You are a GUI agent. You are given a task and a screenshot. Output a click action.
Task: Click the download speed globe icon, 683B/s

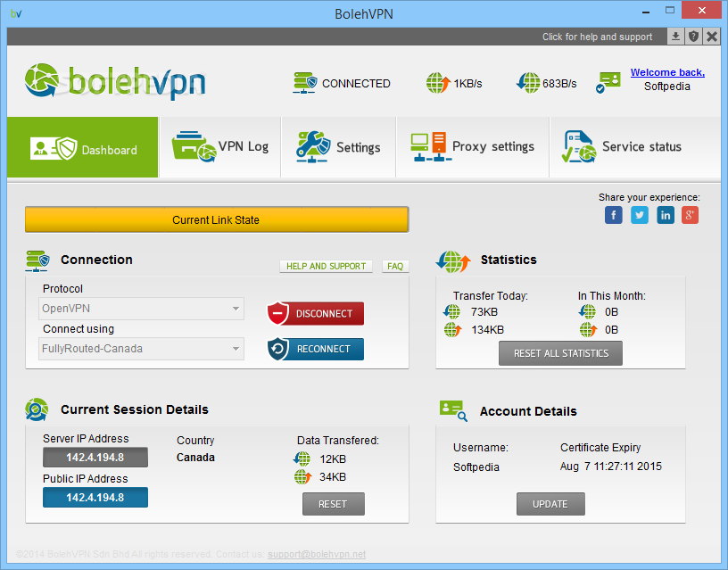(528, 83)
